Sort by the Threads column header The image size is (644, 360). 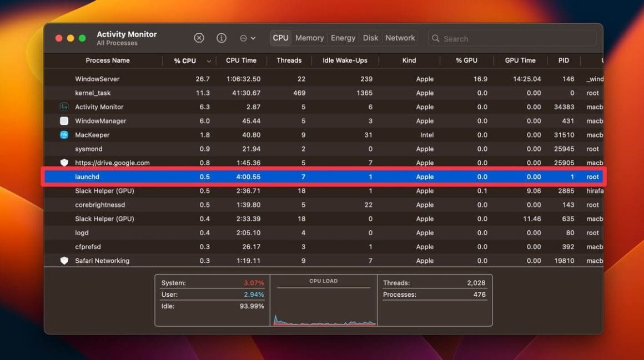pyautogui.click(x=289, y=60)
